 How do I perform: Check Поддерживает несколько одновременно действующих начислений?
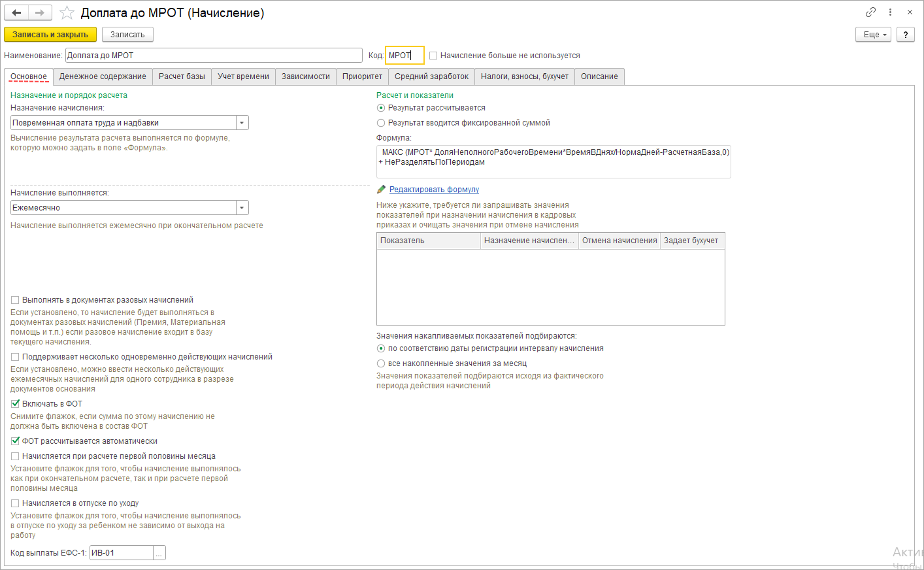pyautogui.click(x=15, y=357)
